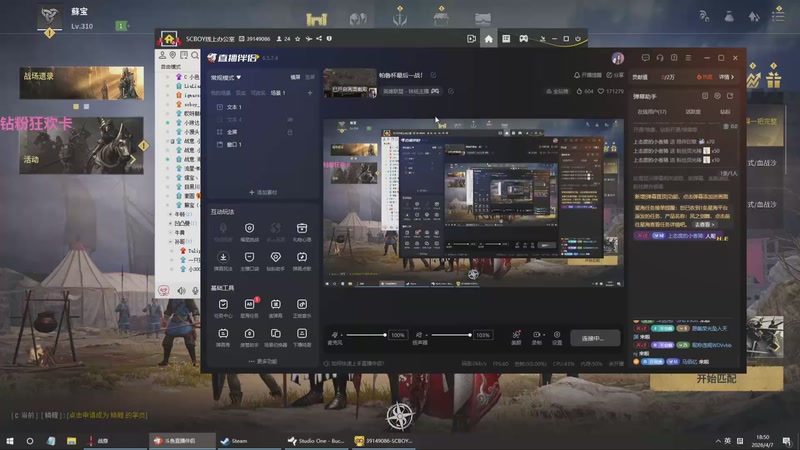Mute the microphone via 麦克风 icon
This screenshot has width=800, height=450.
point(334,335)
